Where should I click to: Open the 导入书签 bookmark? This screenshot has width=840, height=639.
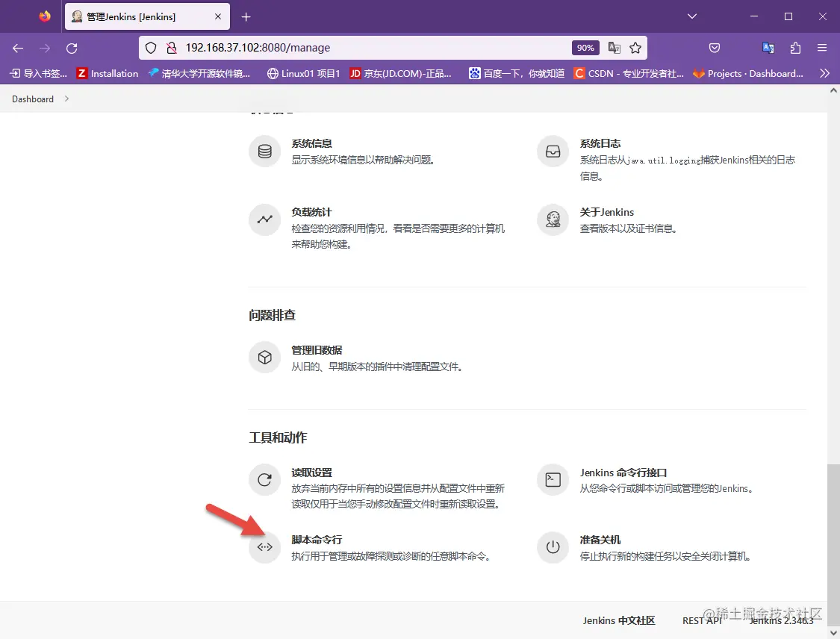[39, 73]
